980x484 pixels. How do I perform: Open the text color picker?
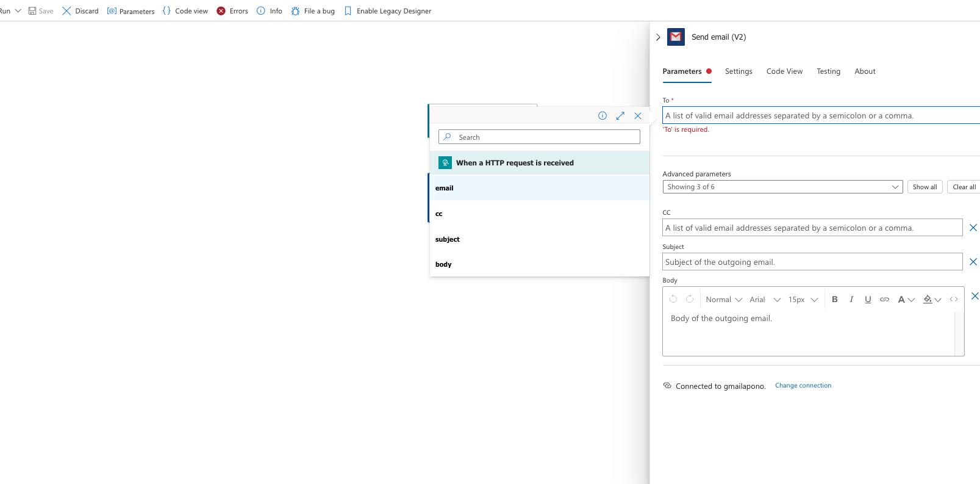[x=906, y=299]
